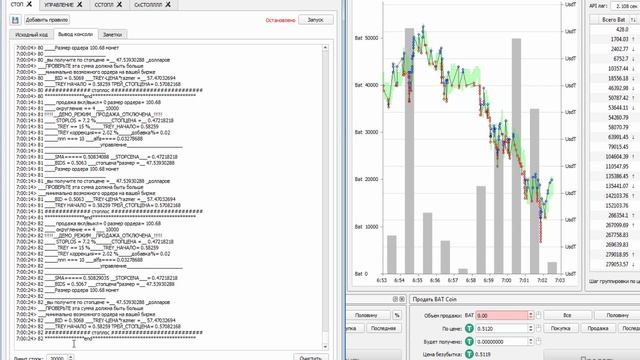Close the СкСТОЛЛЛЛ script tab
This screenshot has height=360, width=640.
[x=168, y=4]
